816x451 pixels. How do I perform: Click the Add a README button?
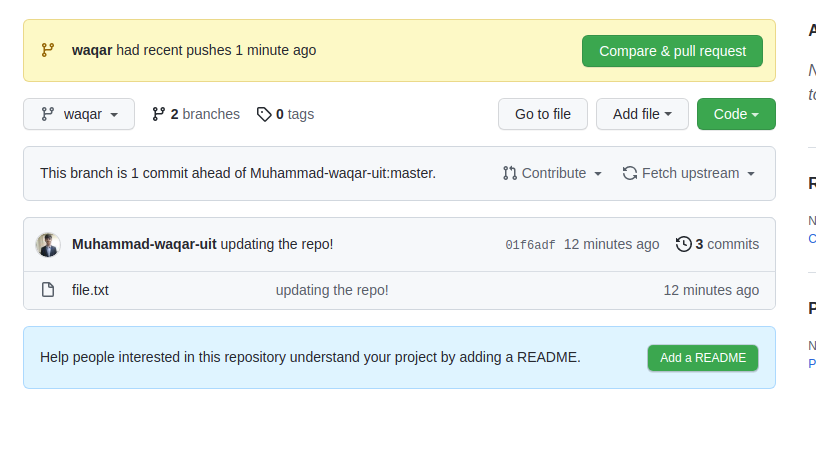(x=703, y=358)
